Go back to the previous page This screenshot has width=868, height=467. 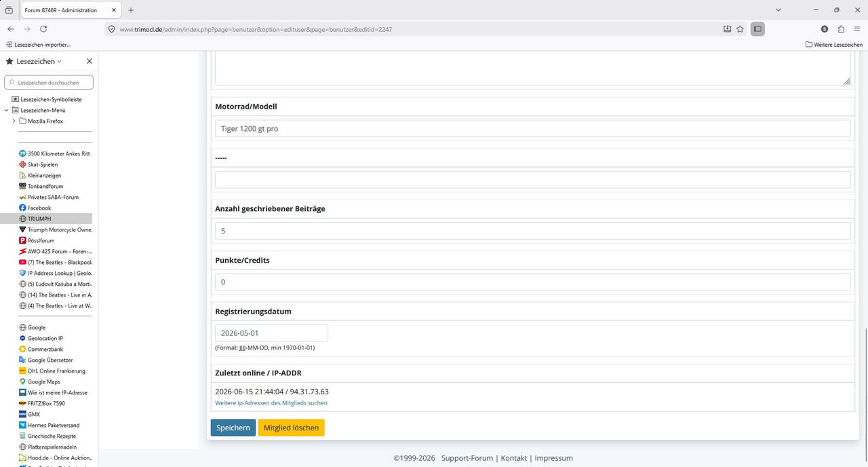pyautogui.click(x=11, y=29)
